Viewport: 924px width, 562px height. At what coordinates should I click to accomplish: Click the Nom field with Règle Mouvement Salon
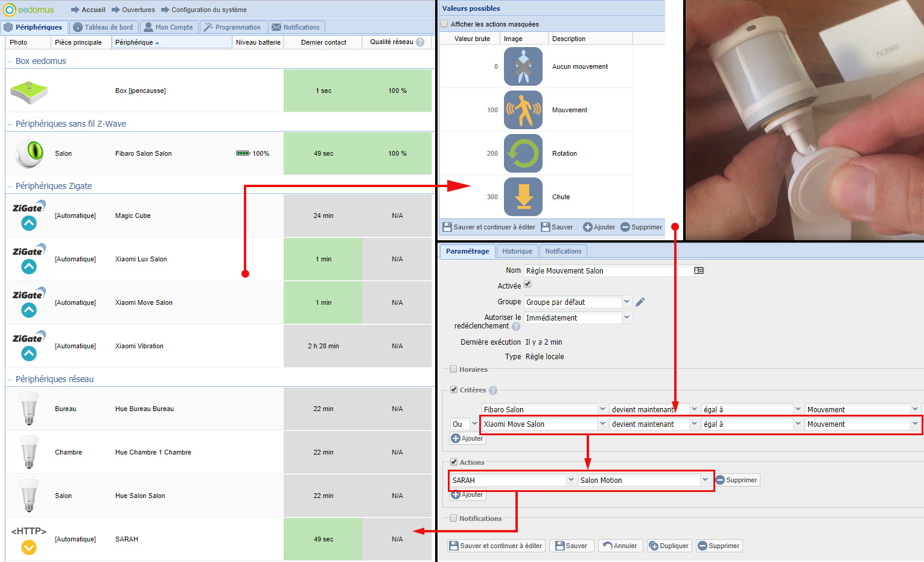pos(608,271)
